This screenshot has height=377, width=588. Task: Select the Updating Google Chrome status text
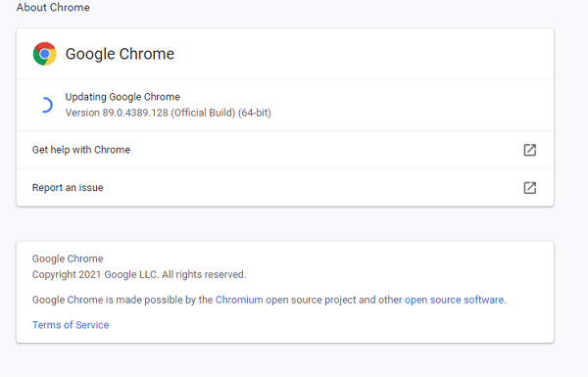click(x=122, y=97)
